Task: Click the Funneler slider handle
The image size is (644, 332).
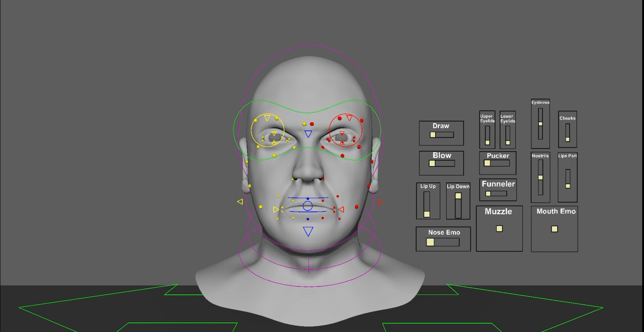Action: pos(488,193)
